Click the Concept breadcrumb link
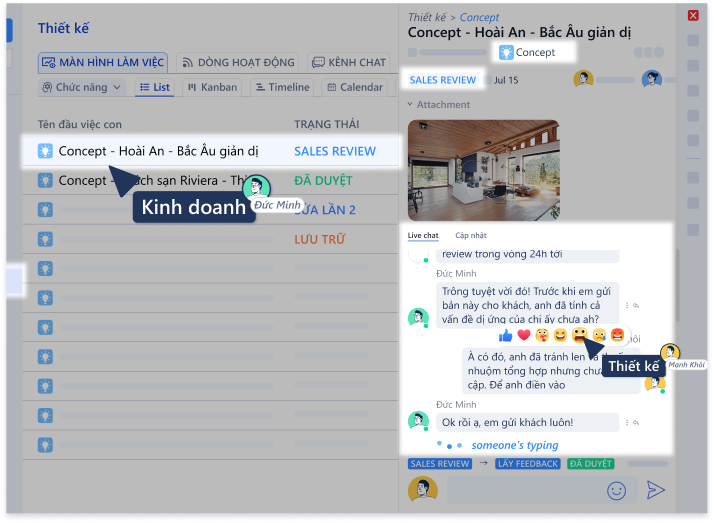This screenshot has height=523, width=714. tap(479, 17)
